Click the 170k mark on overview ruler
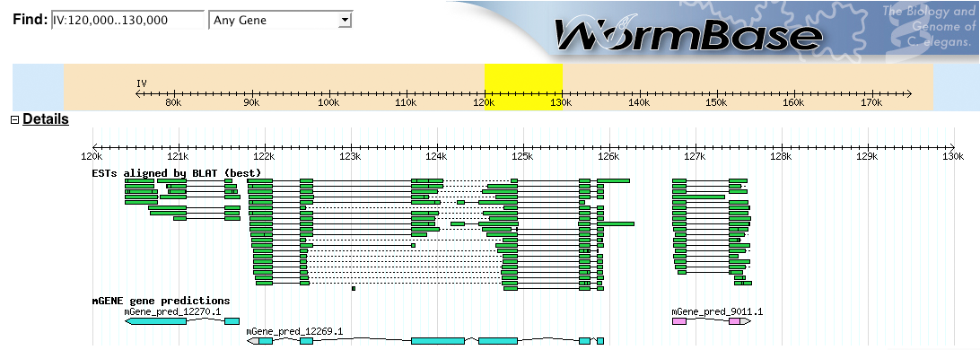The width and height of the screenshot is (980, 350). (871, 102)
